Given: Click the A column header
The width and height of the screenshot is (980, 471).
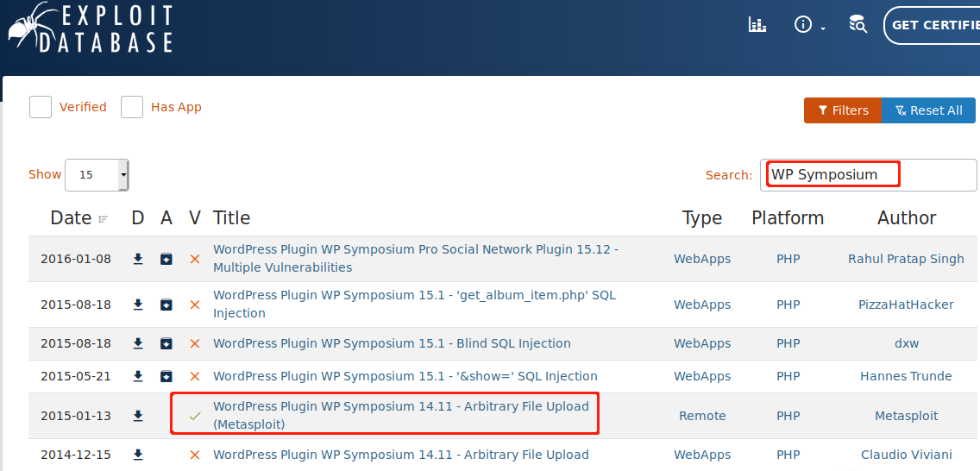Looking at the screenshot, I should coord(166,218).
